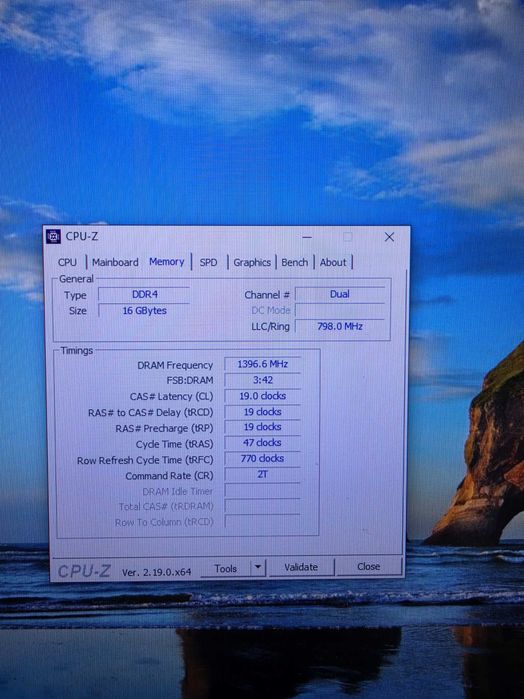Switch to the Graphics tab

point(252,262)
